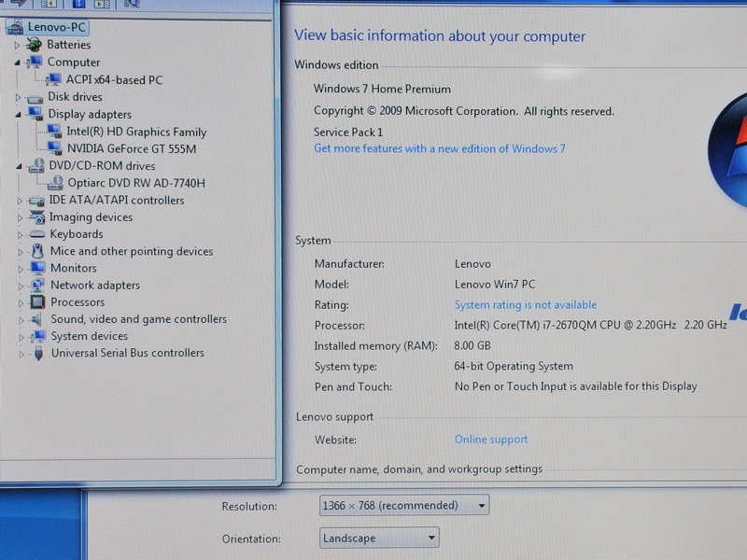The width and height of the screenshot is (747, 560).
Task: Open the Orientation Landscape dropdown
Action: click(379, 539)
